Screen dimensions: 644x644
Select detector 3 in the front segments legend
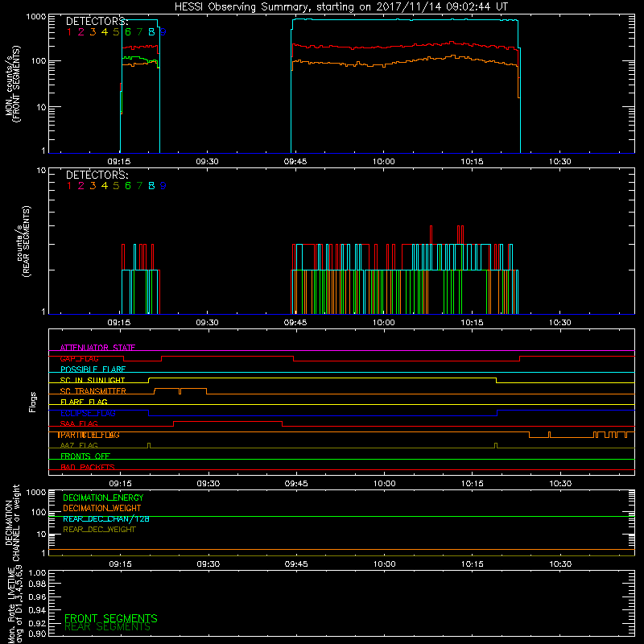(93, 32)
